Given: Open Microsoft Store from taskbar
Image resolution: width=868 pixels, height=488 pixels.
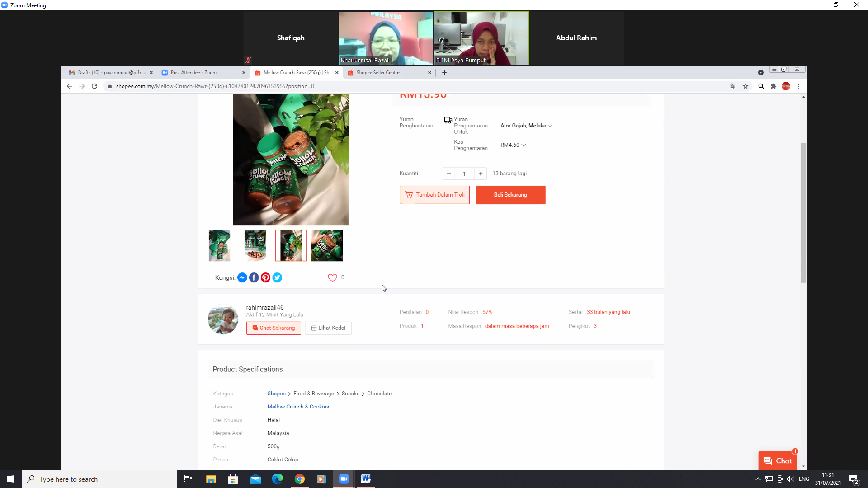Looking at the screenshot, I should (x=233, y=479).
